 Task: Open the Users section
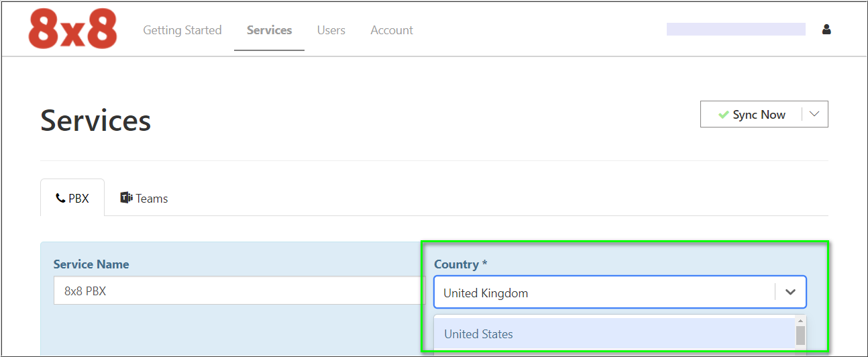331,30
